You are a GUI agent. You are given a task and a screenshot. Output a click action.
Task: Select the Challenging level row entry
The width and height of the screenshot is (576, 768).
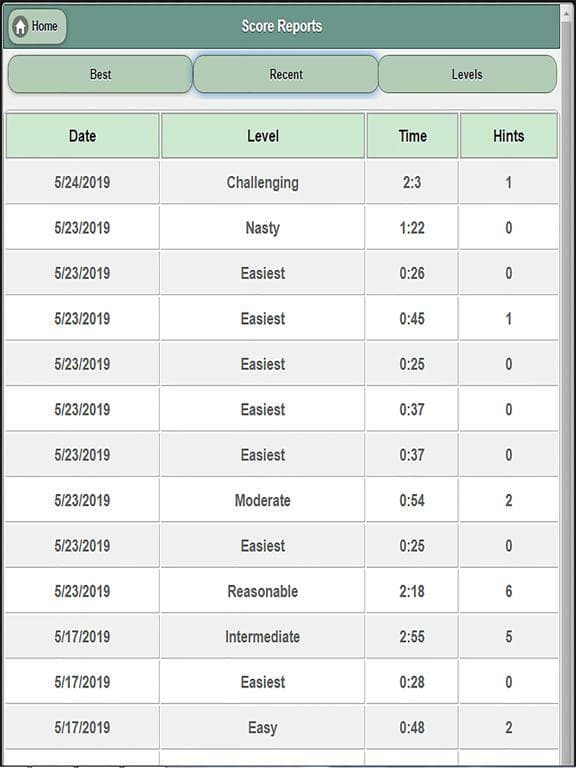coord(263,183)
